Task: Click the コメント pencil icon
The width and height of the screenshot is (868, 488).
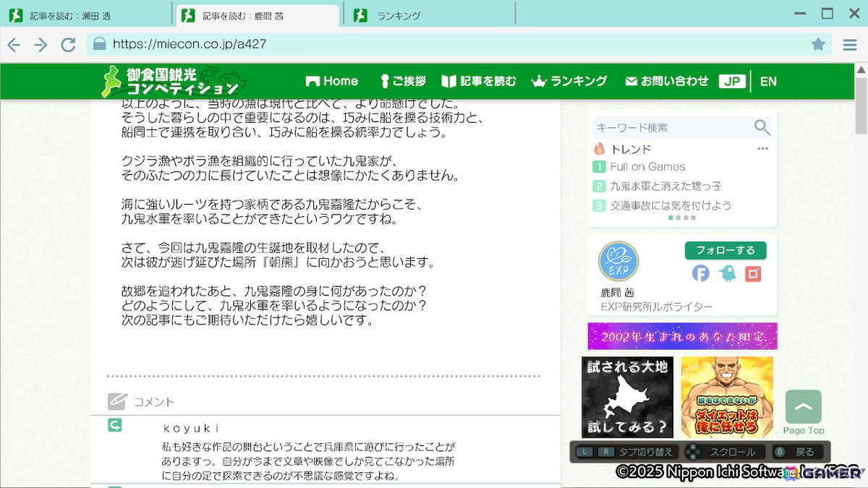Action: click(x=117, y=401)
